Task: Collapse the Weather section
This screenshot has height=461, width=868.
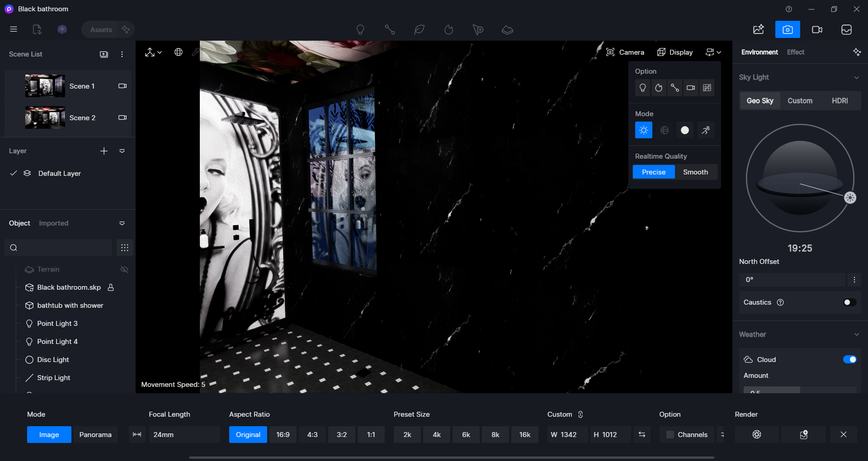Action: 856,334
